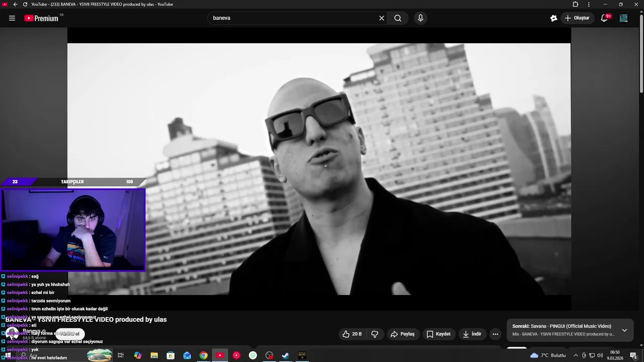Screen dimensions: 644x362
Task: Open File Explorer from taskbar
Action: pos(154,355)
